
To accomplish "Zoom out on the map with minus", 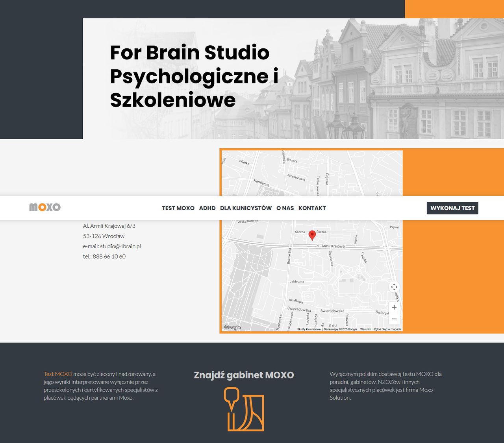I will [394, 319].
